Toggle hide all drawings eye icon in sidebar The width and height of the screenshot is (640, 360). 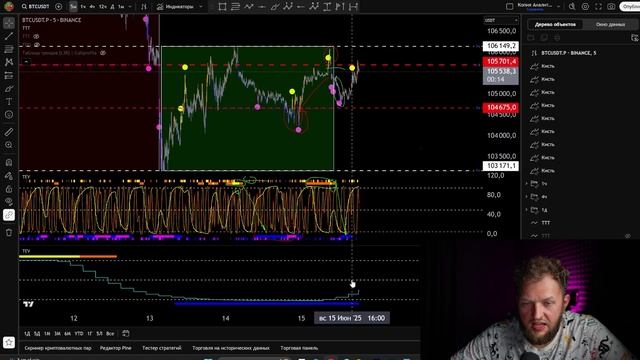[x=9, y=202]
